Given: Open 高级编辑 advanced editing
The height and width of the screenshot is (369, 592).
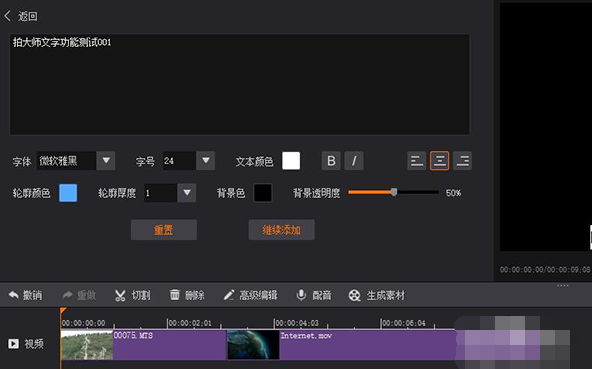Looking at the screenshot, I should click(250, 295).
